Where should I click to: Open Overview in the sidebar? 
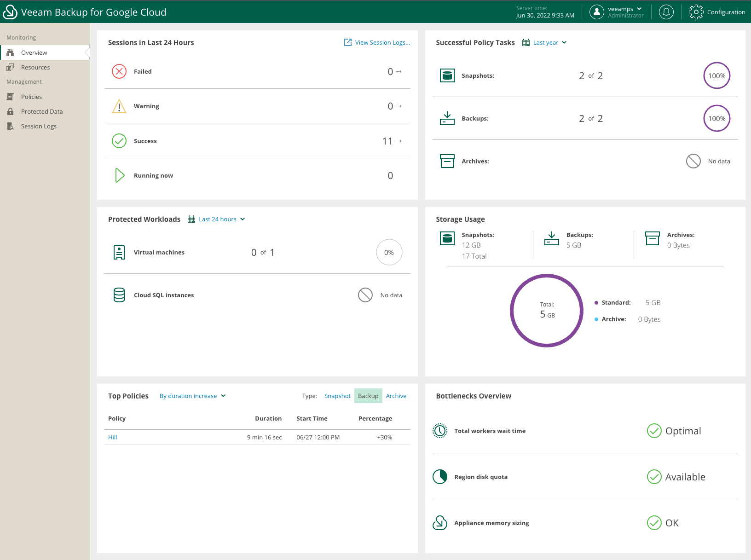pyautogui.click(x=45, y=52)
